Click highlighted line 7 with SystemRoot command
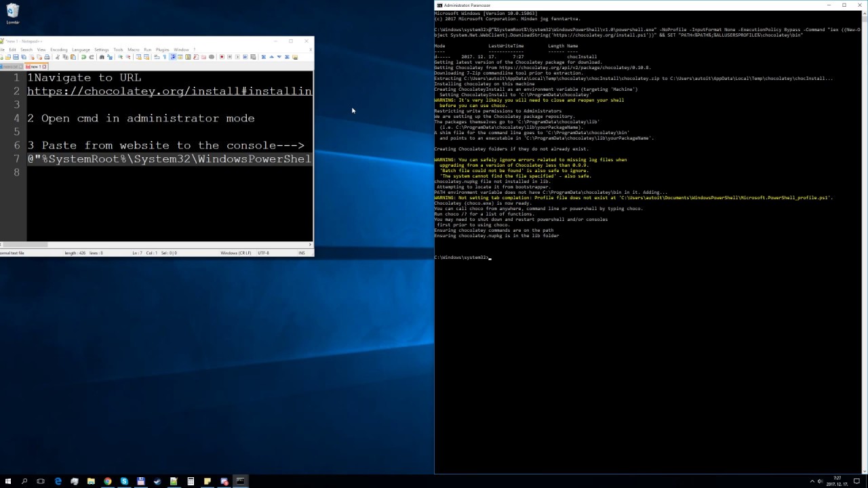 pos(170,159)
